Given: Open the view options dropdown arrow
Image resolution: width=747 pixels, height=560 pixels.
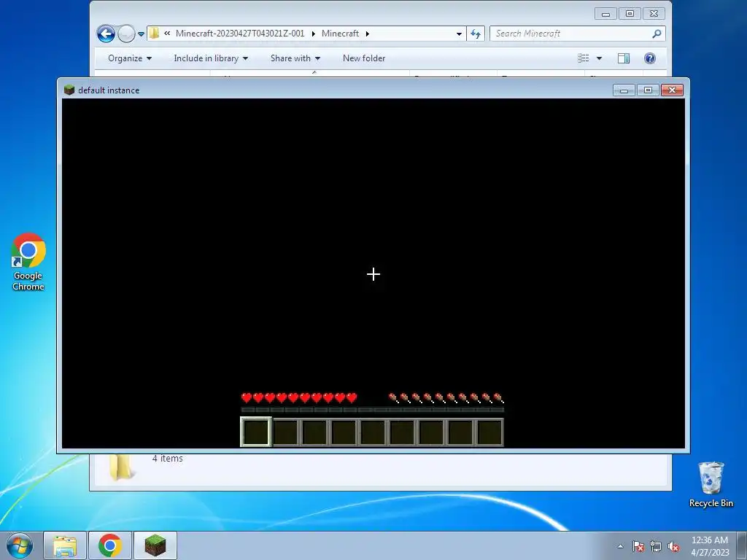Looking at the screenshot, I should (x=600, y=58).
